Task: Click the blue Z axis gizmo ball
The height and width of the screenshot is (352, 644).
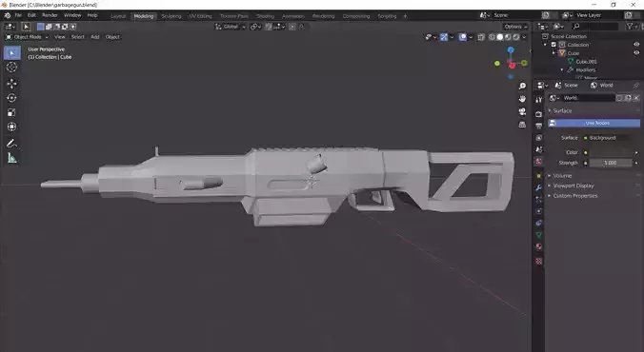Action: 511,50
